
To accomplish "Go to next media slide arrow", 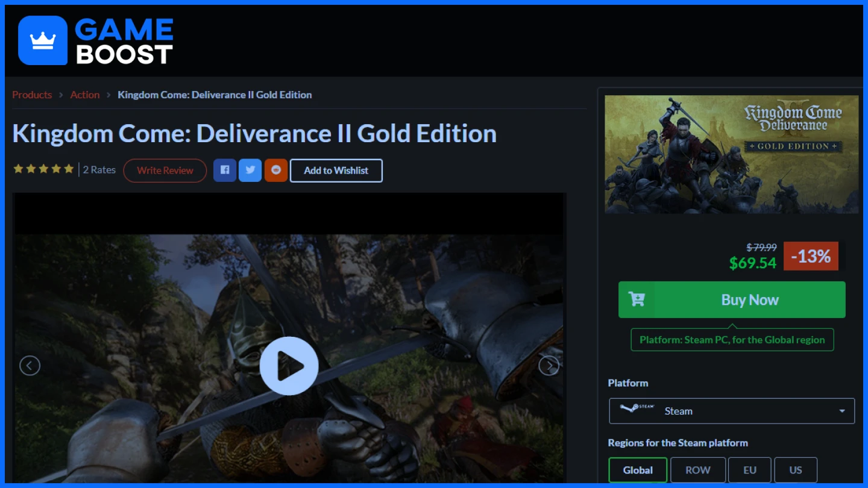I will point(549,366).
